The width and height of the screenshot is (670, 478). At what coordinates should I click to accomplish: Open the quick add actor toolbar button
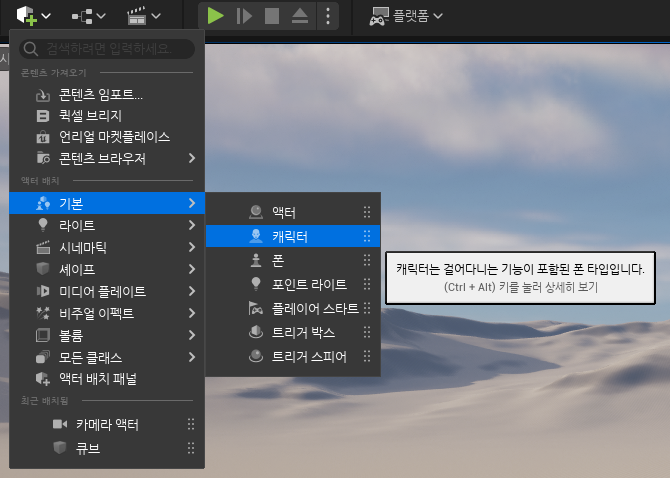tap(33, 16)
